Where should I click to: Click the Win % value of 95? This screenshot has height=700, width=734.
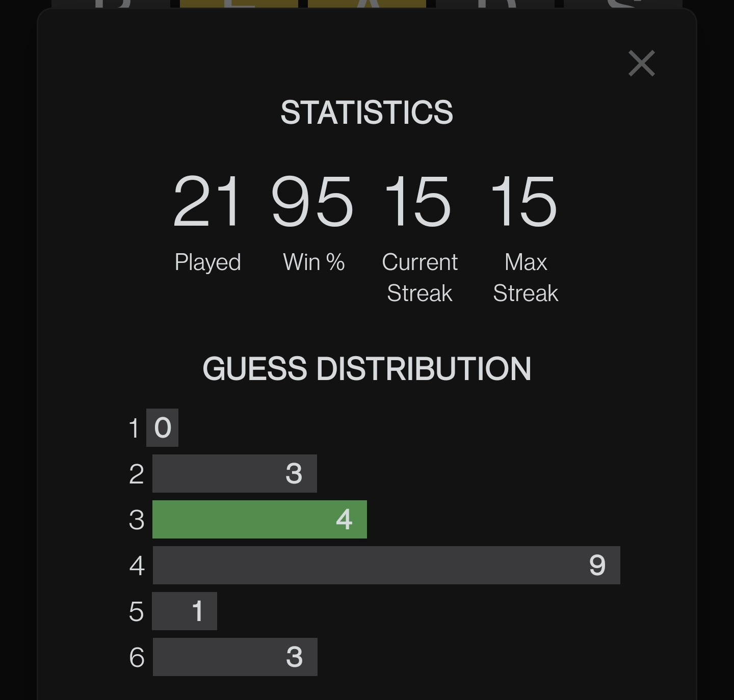point(312,201)
